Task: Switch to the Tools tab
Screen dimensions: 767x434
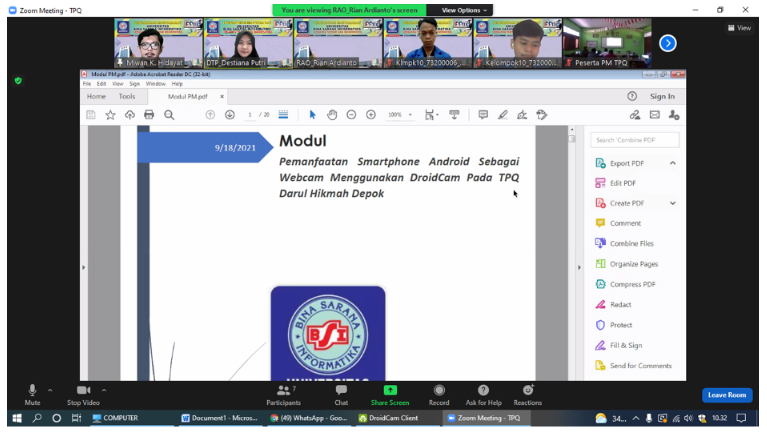Action: coord(127,96)
